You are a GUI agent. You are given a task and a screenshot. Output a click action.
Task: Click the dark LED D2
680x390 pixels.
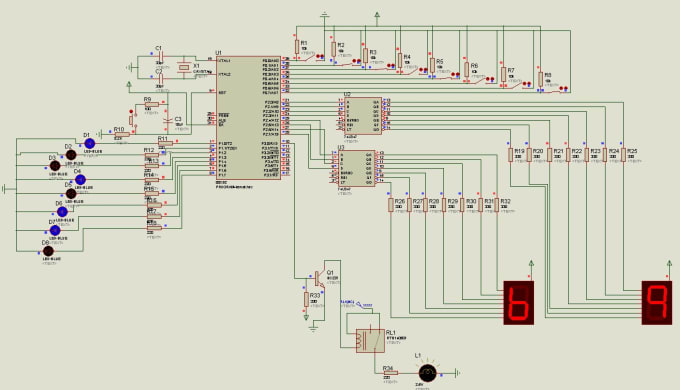(x=71, y=155)
